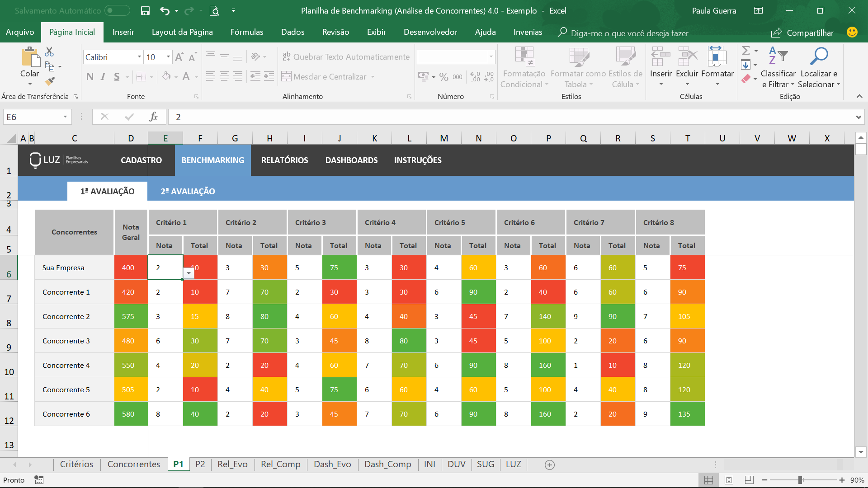Switch to Page Break Preview in status bar
Viewport: 868px width, 488px height.
749,480
